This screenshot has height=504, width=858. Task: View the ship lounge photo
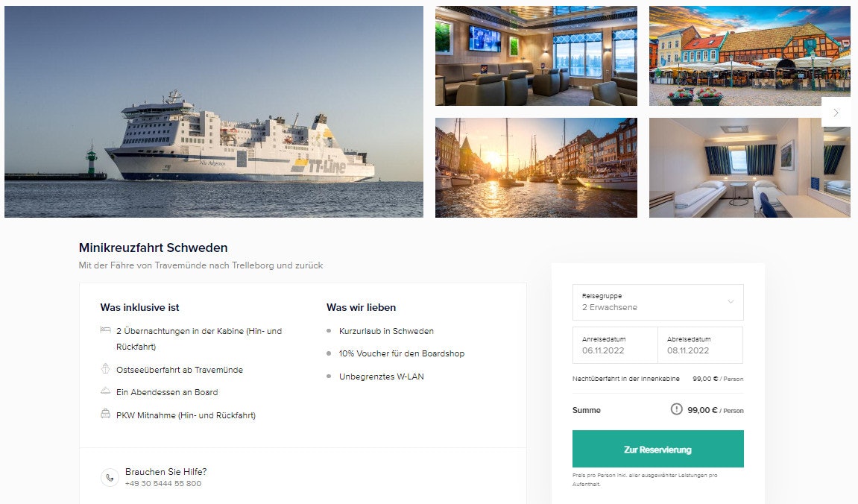536,55
